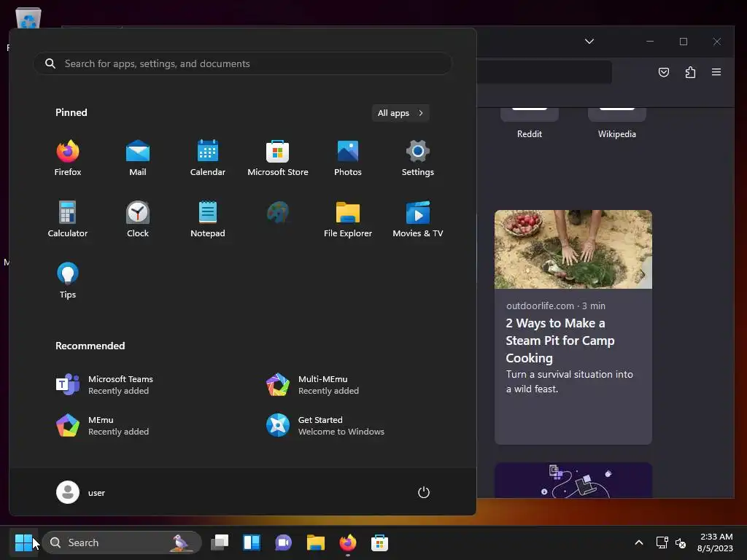Launch the Mail app
The height and width of the screenshot is (560, 747).
[x=138, y=158]
